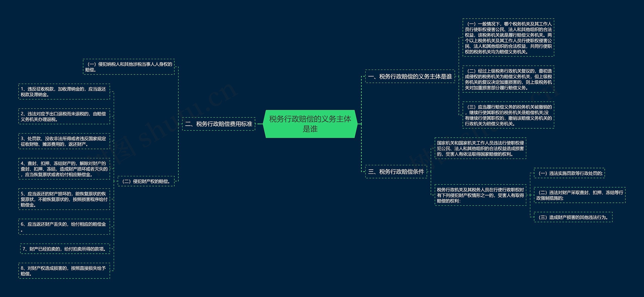Click branch 一、税务行政赔偿的义务主体是谁
This screenshot has width=644, height=297.
[x=410, y=76]
